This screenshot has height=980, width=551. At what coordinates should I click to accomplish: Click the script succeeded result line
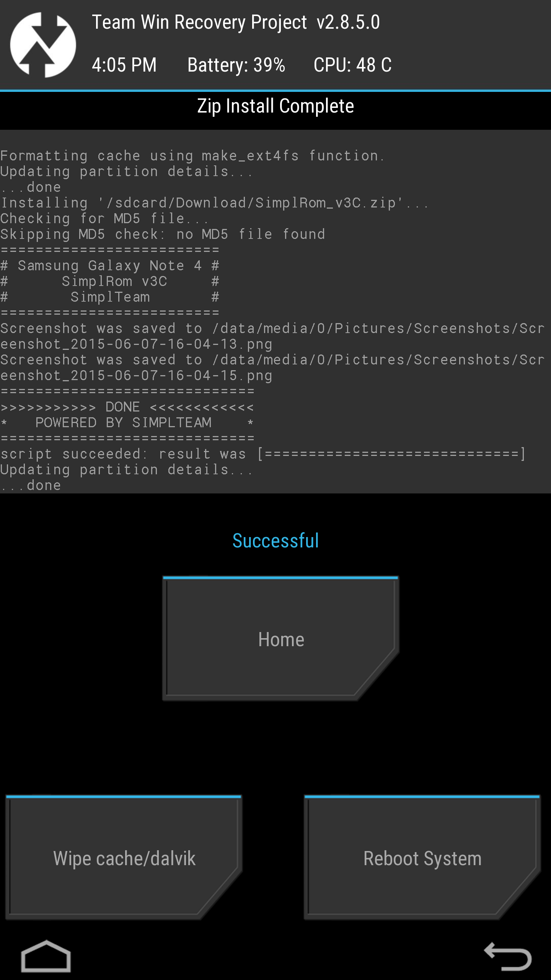(x=263, y=454)
